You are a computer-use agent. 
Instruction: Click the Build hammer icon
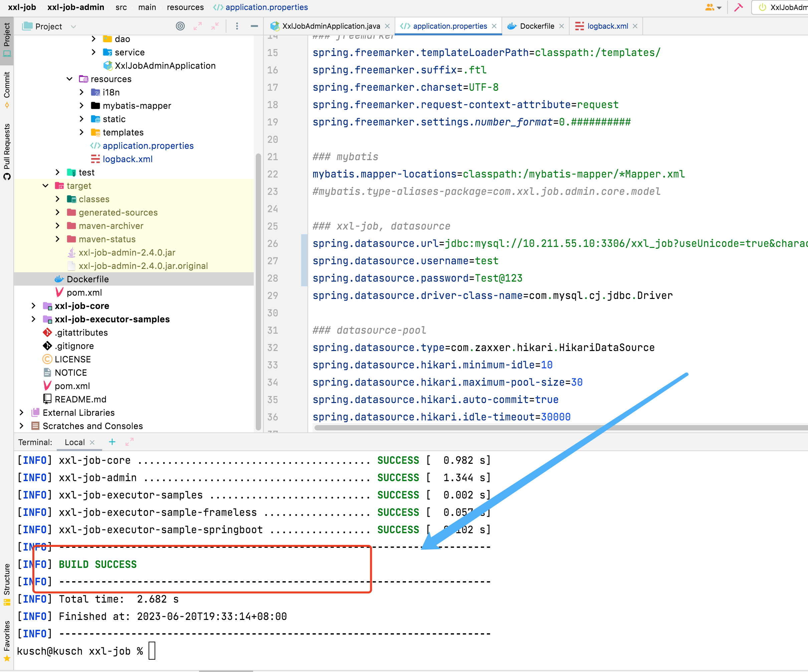[x=738, y=7]
